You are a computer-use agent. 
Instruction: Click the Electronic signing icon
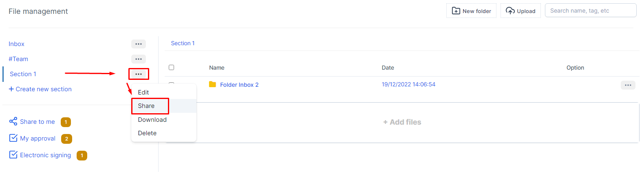point(13,155)
